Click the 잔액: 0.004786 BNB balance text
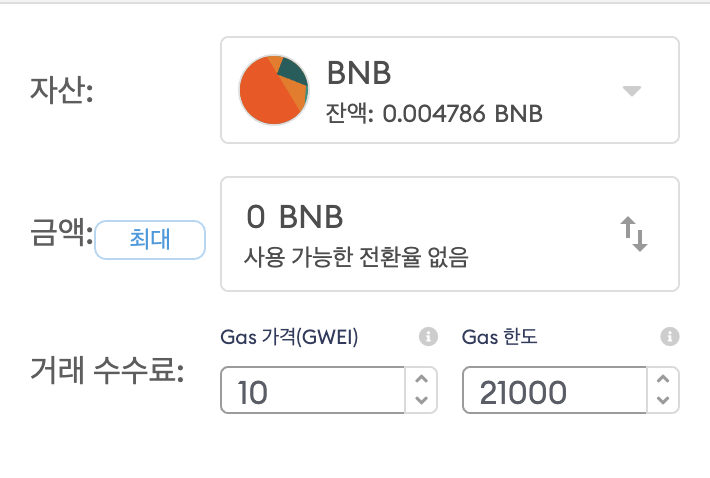This screenshot has height=478, width=710. point(434,113)
